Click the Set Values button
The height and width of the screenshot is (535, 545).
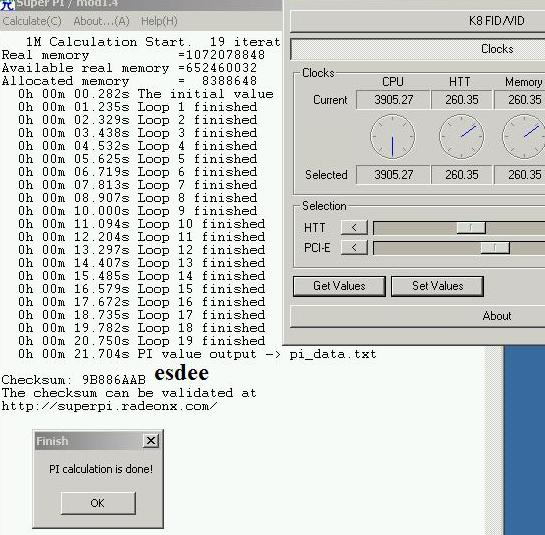437,286
